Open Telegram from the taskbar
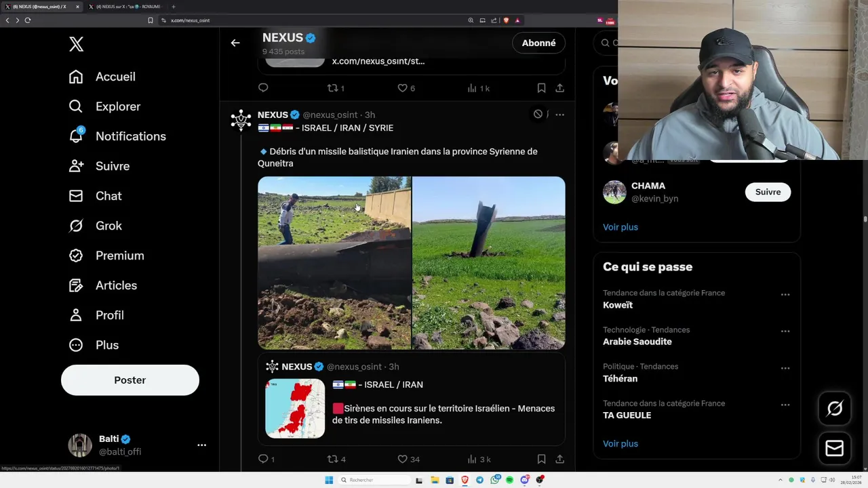Viewport: 868px width, 488px height. [x=480, y=480]
